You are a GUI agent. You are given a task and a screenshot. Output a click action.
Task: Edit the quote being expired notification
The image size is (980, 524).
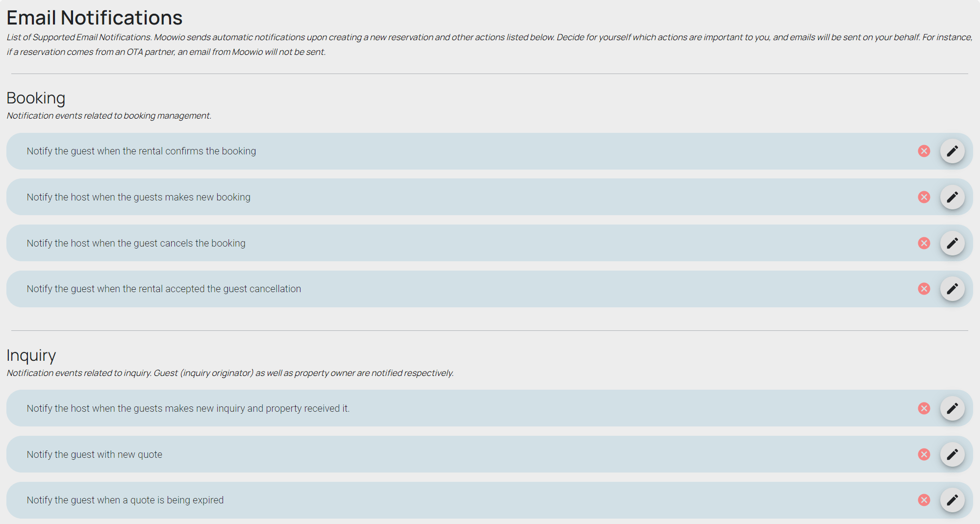coord(952,500)
